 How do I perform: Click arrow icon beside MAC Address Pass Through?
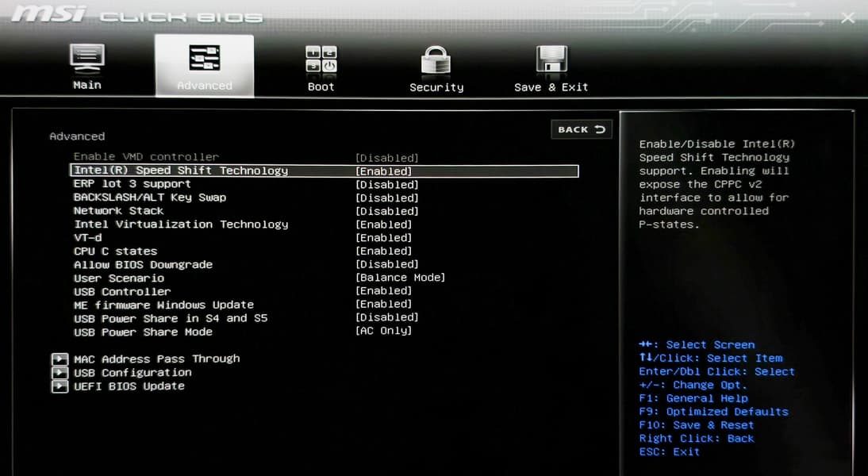point(60,359)
